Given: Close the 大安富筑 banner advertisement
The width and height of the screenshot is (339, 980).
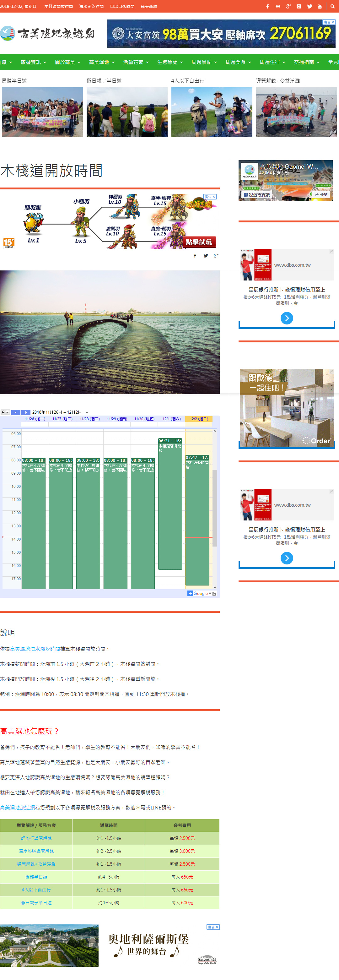Looking at the screenshot, I should 333,22.
